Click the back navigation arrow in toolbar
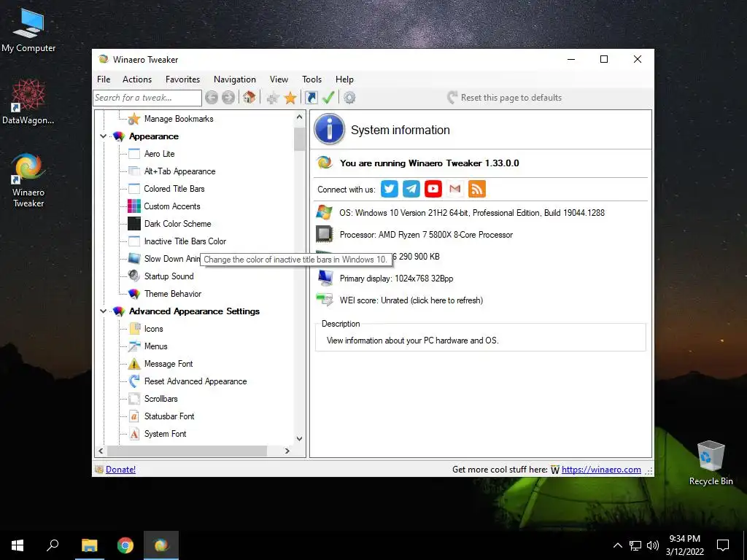 [x=212, y=98]
